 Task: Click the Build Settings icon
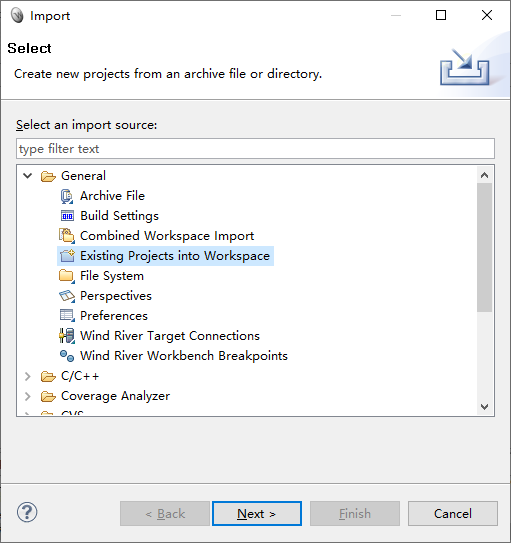[x=67, y=216]
